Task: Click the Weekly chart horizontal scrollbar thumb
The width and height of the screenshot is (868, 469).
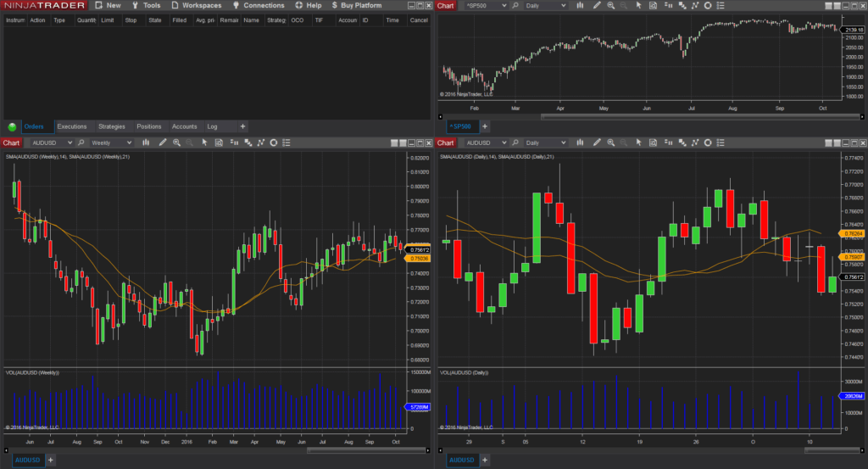Action: tap(366, 450)
